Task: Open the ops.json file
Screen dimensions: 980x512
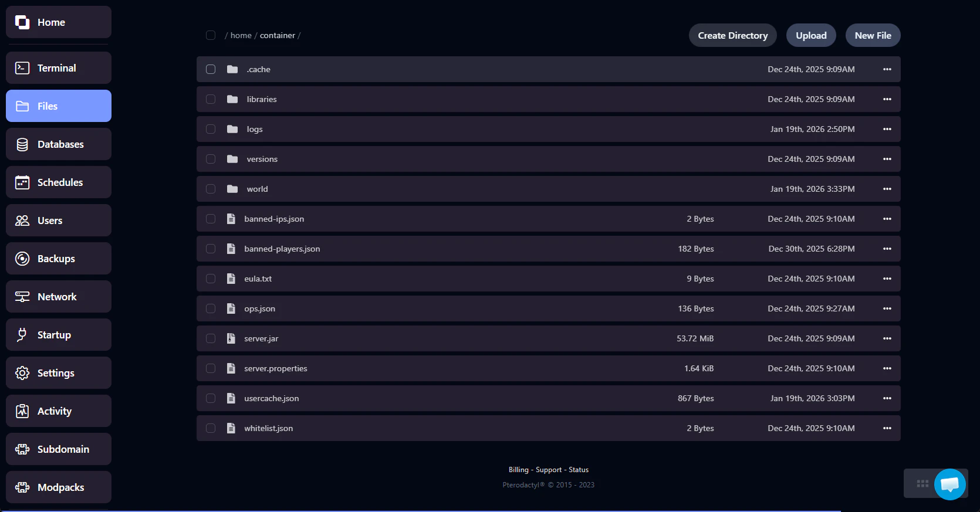Action: tap(259, 308)
